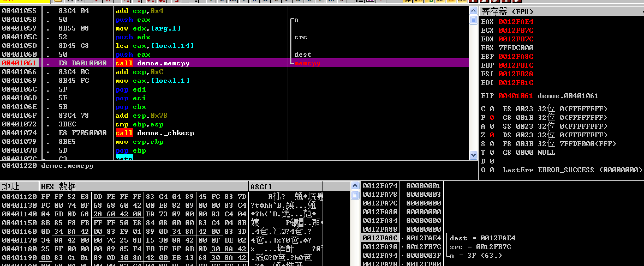Click disassembly pane scroll-up arrow
Screen dimensions: 644x266
473,11
